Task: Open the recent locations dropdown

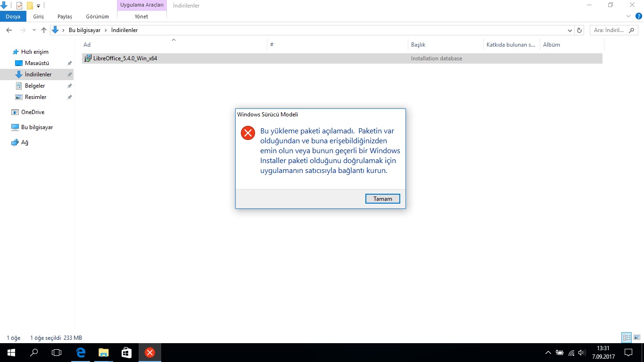Action: [x=34, y=30]
